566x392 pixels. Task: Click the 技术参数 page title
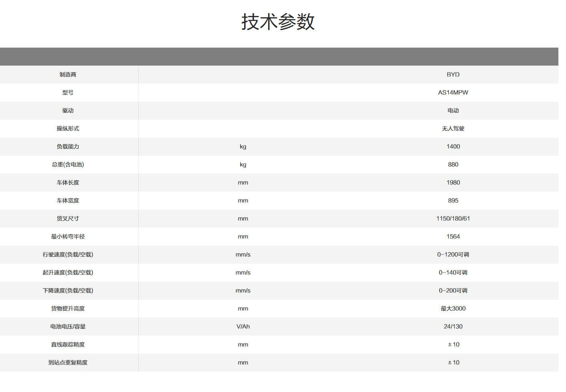point(278,22)
